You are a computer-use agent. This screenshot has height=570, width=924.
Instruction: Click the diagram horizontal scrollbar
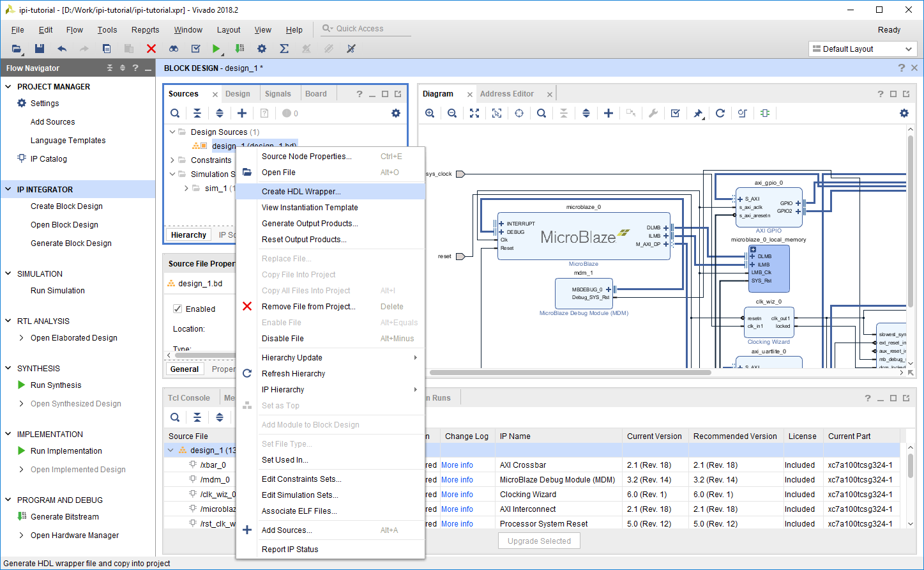(570, 373)
